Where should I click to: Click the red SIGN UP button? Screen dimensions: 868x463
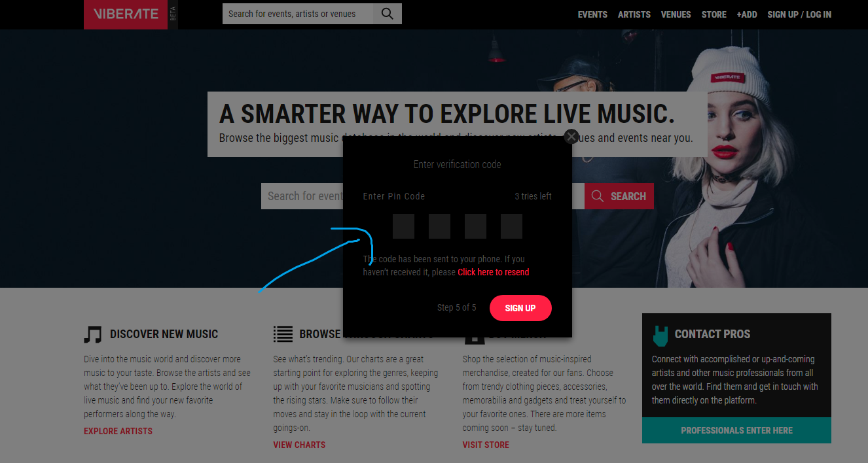520,308
